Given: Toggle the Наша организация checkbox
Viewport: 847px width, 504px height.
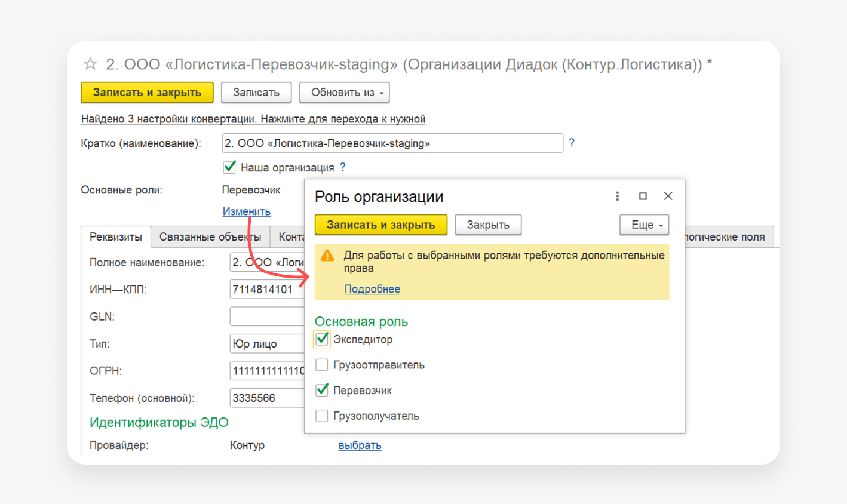Looking at the screenshot, I should [229, 167].
